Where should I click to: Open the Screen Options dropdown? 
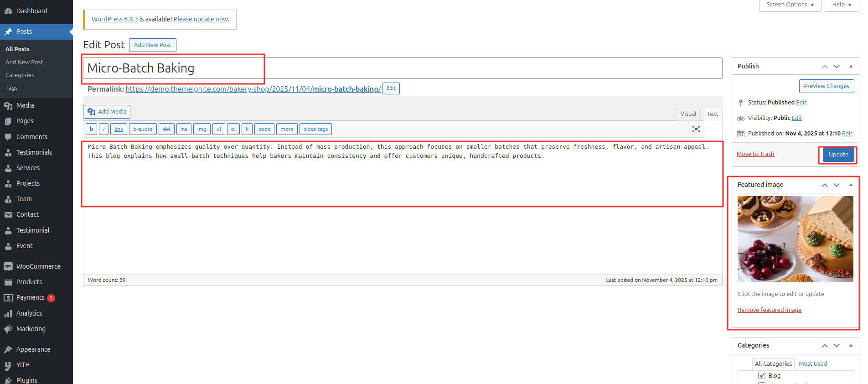click(790, 5)
